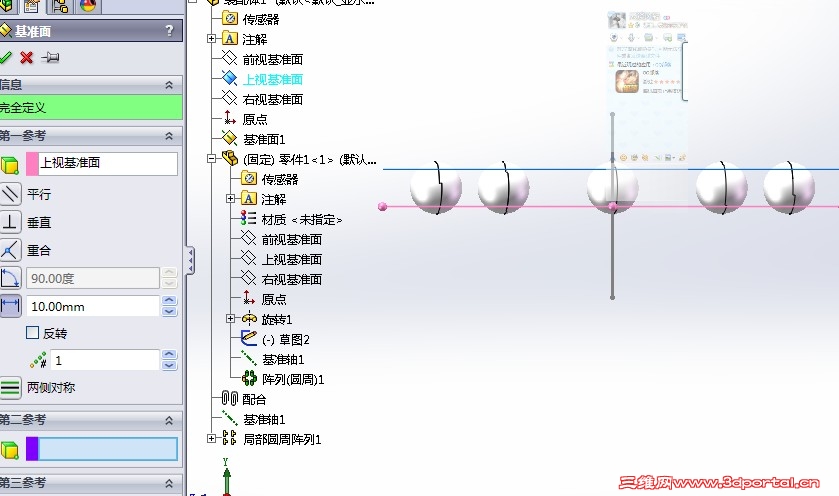Confirm the plane with the green checkmark
The height and width of the screenshot is (496, 839).
coord(5,57)
